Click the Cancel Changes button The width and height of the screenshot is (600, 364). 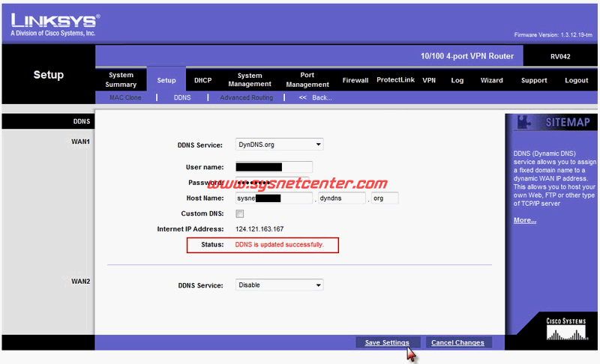click(458, 342)
